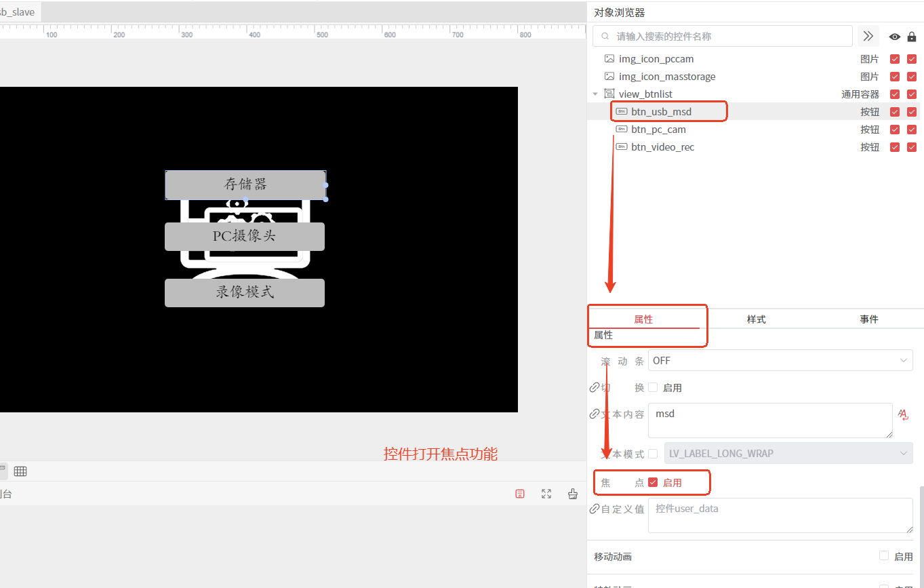Click Btn icon of btn_pc_cam row
This screenshot has width=924, height=588.
621,129
